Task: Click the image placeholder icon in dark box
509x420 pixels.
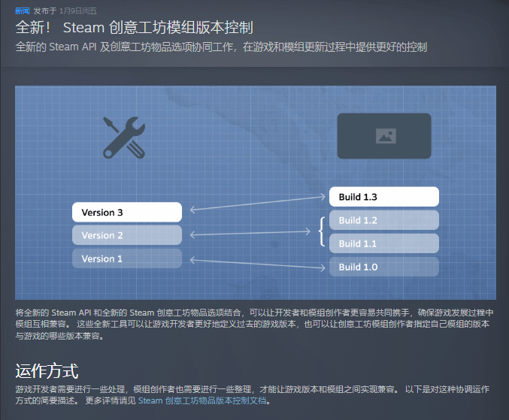Action: click(x=384, y=136)
